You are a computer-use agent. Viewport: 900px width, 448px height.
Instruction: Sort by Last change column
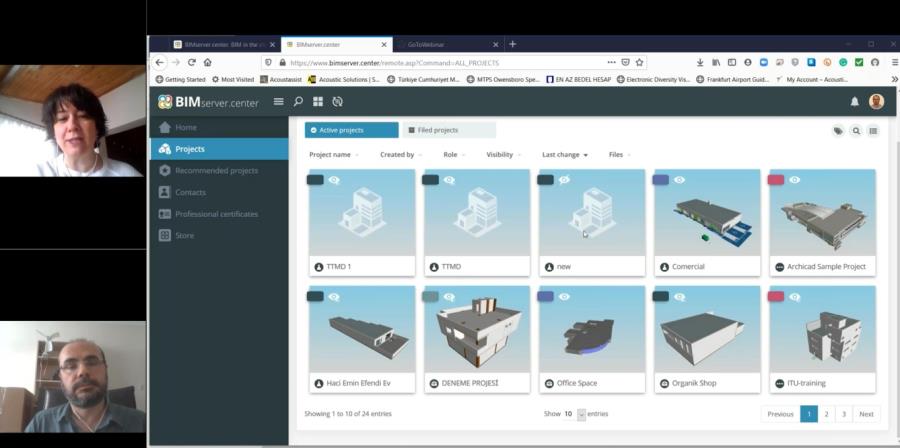coord(565,155)
